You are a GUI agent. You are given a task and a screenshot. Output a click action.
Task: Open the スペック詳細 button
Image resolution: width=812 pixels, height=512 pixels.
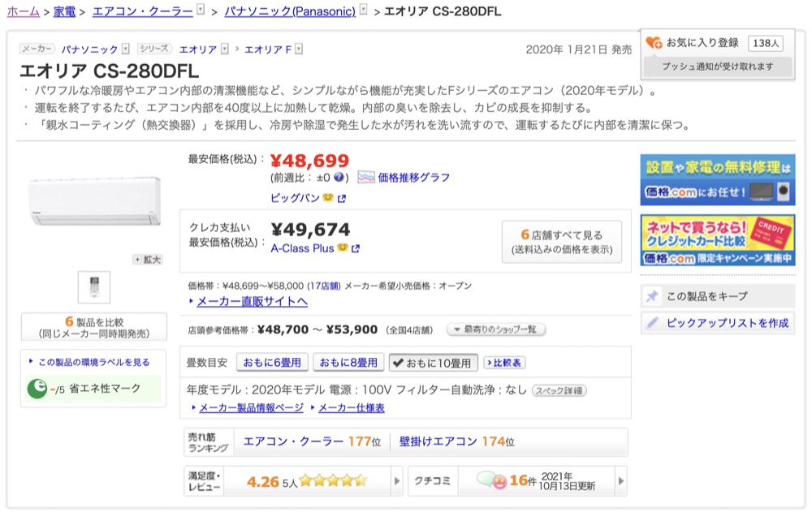tap(558, 390)
